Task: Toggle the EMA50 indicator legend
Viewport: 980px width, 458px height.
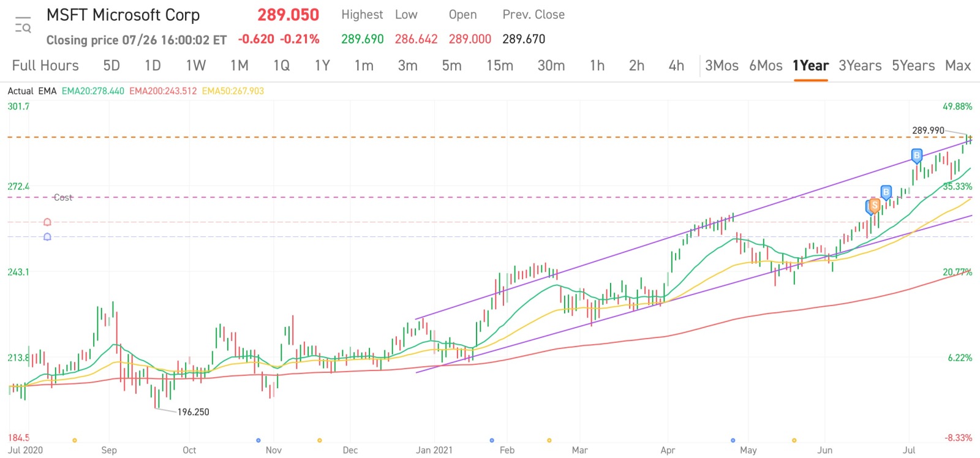Action: 233,91
